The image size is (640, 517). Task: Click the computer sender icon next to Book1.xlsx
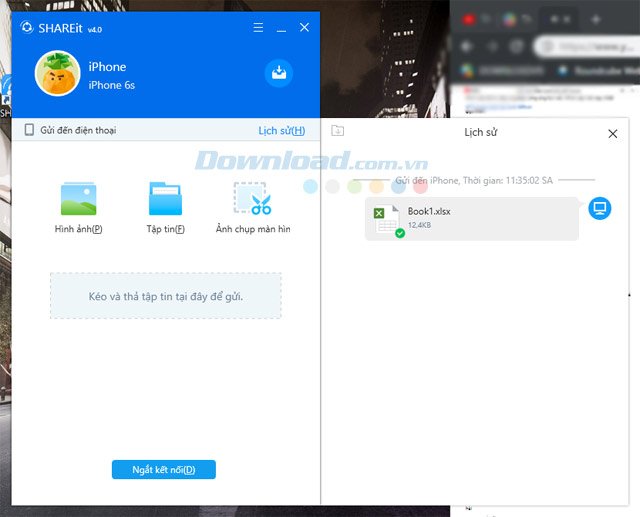600,208
